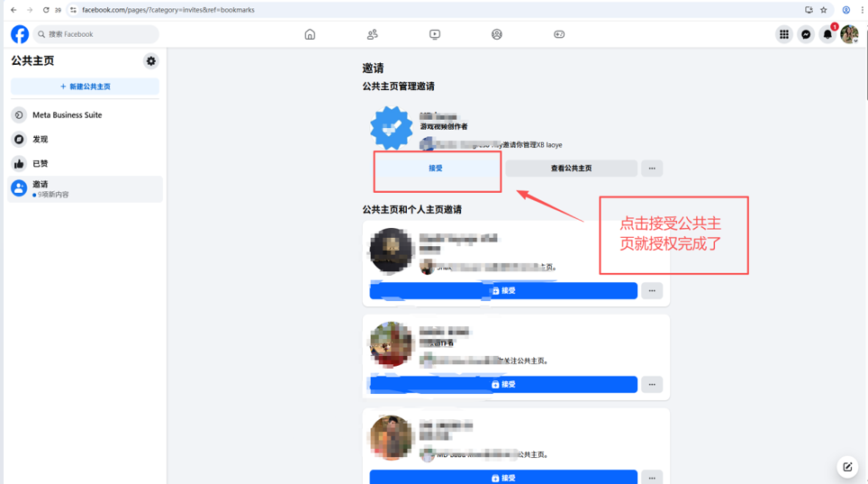Open the 公共主页 settings gear icon
The image size is (868, 484).
[151, 61]
